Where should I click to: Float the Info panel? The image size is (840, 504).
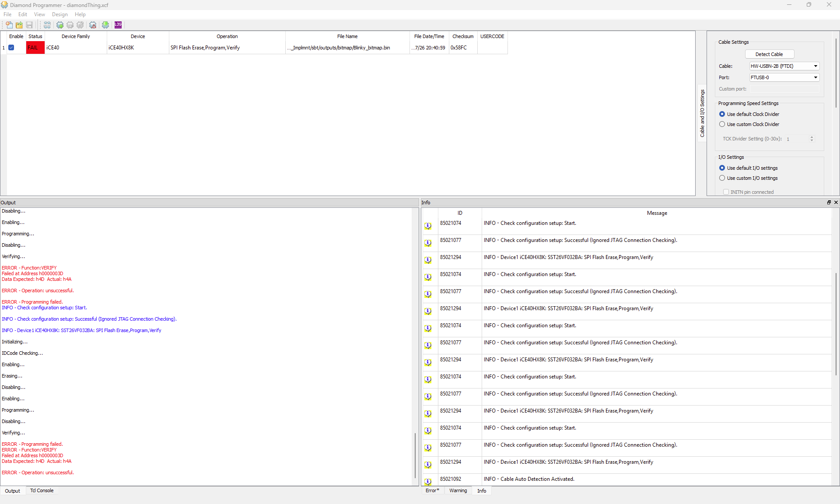(x=829, y=202)
